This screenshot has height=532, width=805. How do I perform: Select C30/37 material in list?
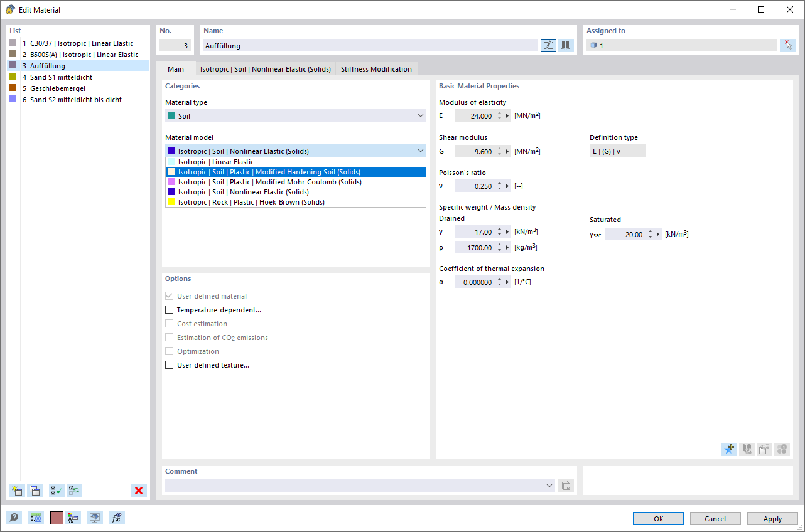pos(78,43)
